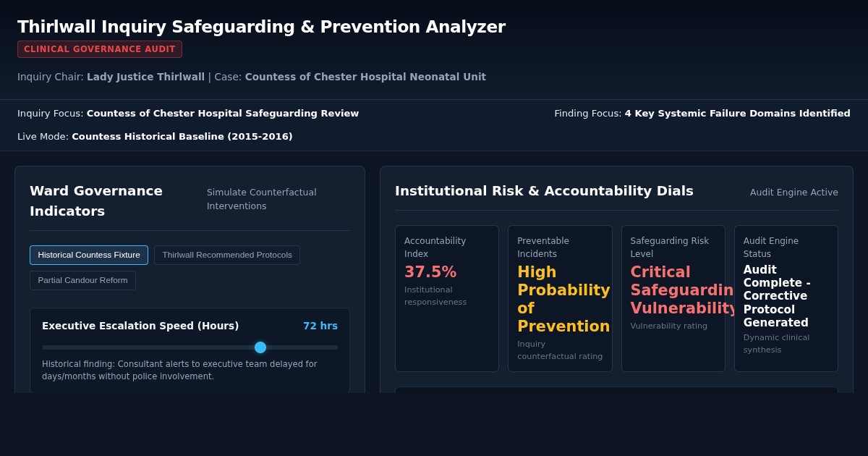Click the Dynamic clinical synthesis caption
The width and height of the screenshot is (868, 456).
(776, 344)
